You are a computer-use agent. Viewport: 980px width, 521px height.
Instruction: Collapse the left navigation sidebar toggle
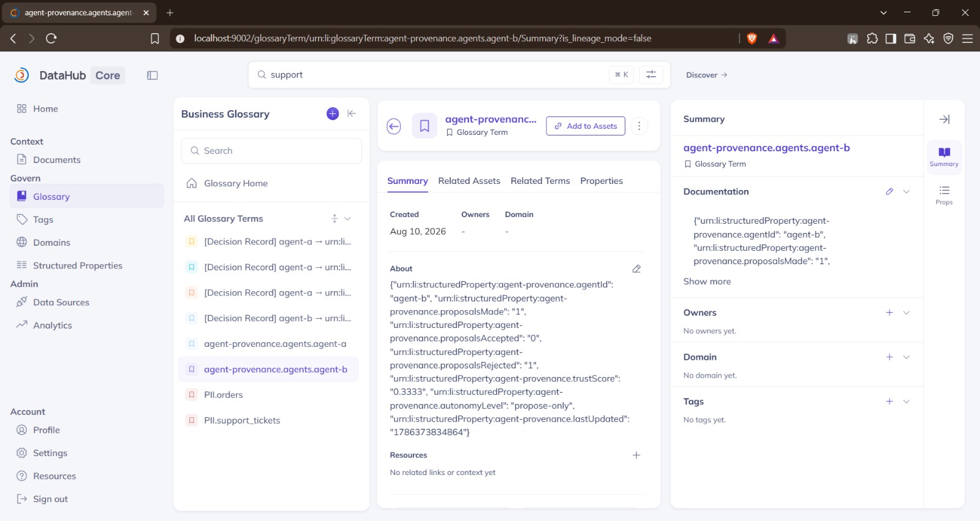pos(153,75)
